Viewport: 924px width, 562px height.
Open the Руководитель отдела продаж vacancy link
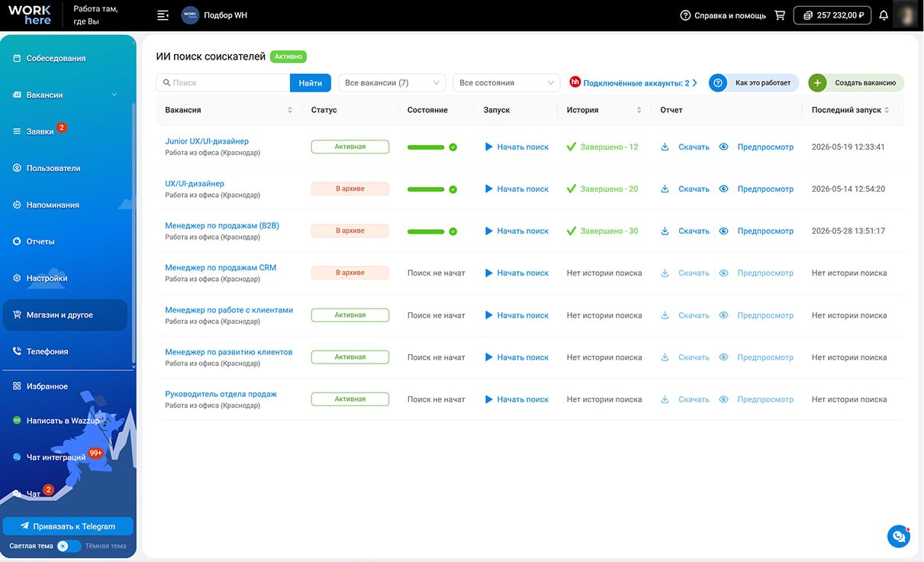(x=221, y=394)
